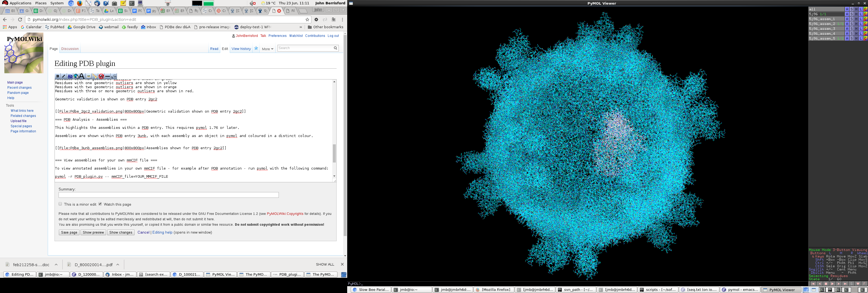
Task: Click the Save page button
Action: coord(69,232)
